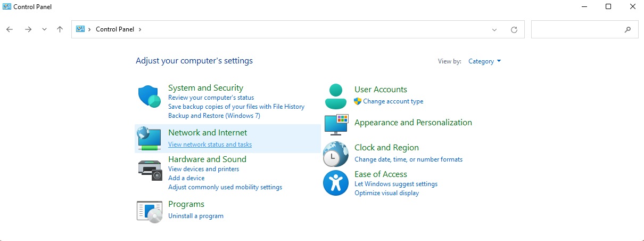Open the recent locations dropdown arrow
This screenshot has width=644, height=241.
pyautogui.click(x=44, y=29)
